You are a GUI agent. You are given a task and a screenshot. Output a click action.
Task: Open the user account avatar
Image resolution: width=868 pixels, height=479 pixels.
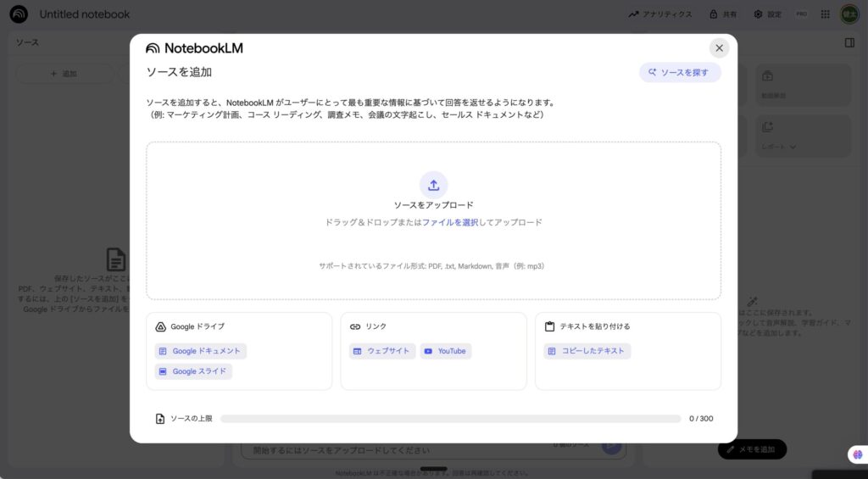coord(849,14)
